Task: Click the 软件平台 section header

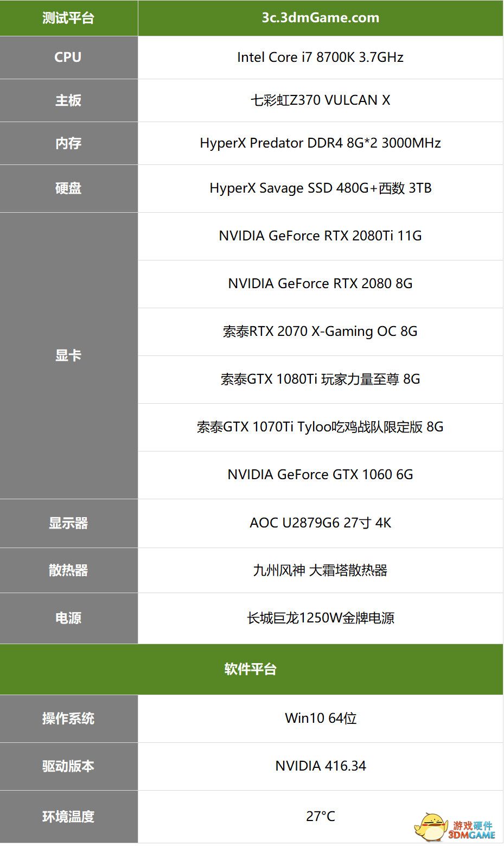Action: pyautogui.click(x=252, y=670)
